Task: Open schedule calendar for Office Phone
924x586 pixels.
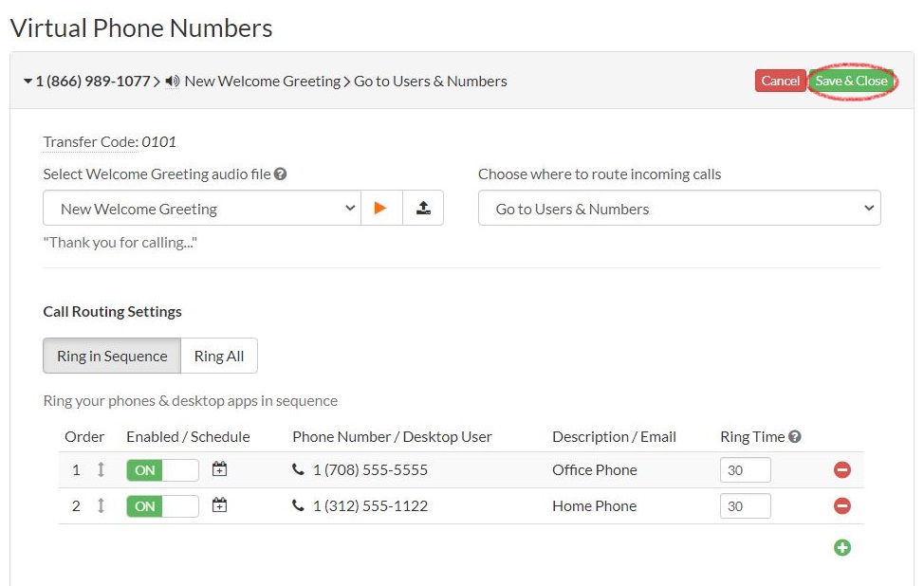Action: click(219, 469)
